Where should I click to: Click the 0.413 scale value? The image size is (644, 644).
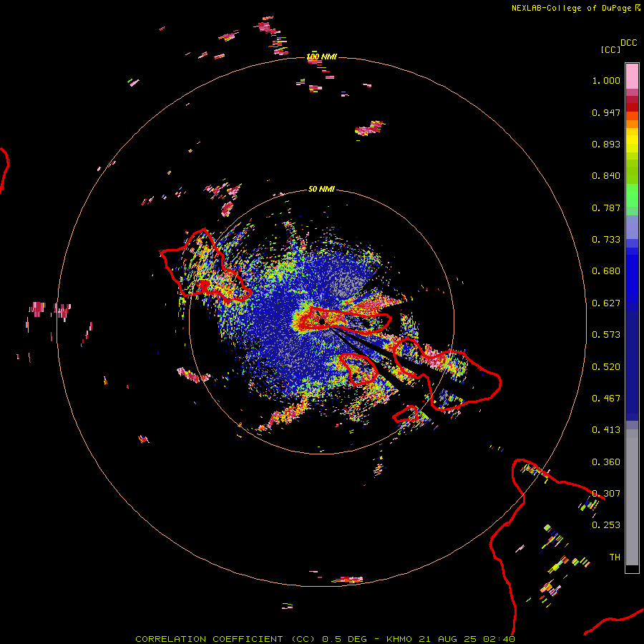606,430
